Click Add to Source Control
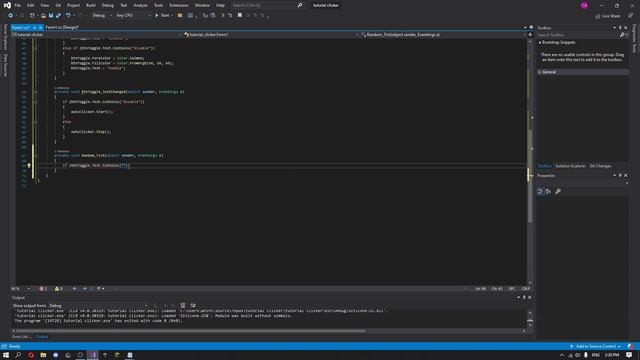 tap(596, 346)
